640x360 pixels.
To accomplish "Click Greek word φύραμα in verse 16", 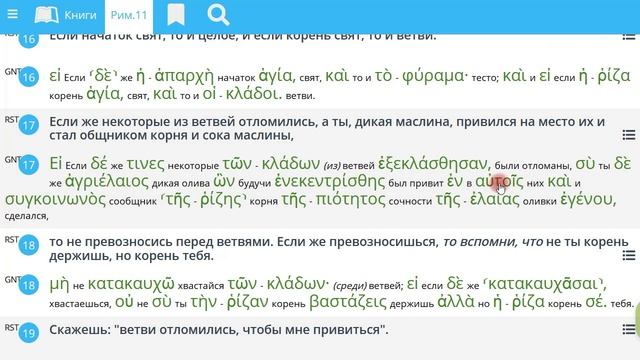I will click(434, 76).
